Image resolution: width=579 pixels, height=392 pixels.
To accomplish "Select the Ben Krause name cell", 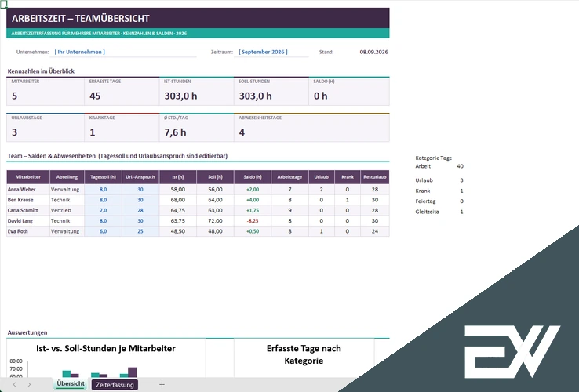I will [28, 200].
